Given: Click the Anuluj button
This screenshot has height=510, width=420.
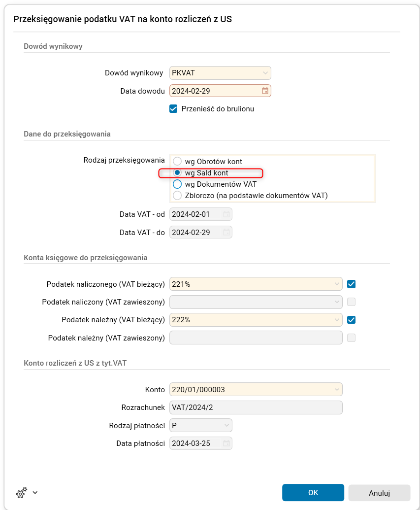Looking at the screenshot, I should tap(379, 492).
